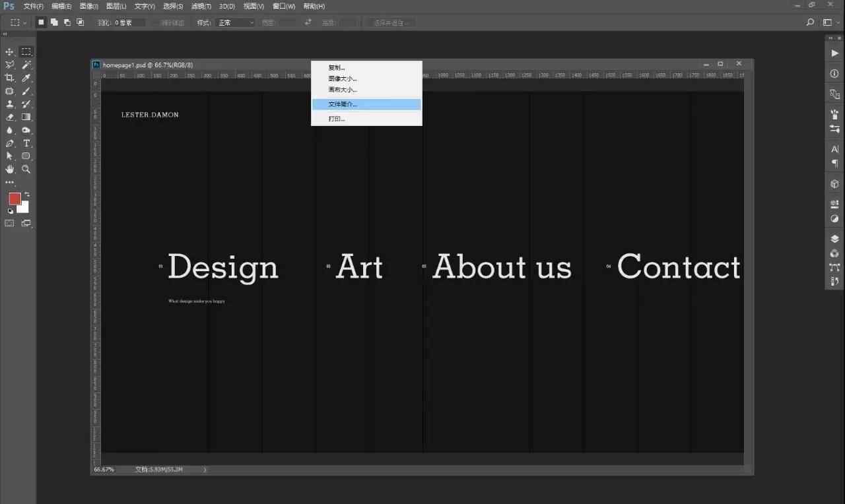Select the Path Selection tool
This screenshot has height=504, width=845.
[x=9, y=156]
